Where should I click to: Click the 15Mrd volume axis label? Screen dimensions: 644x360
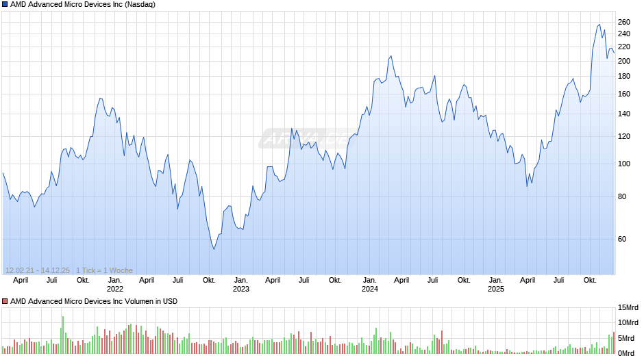click(x=628, y=308)
